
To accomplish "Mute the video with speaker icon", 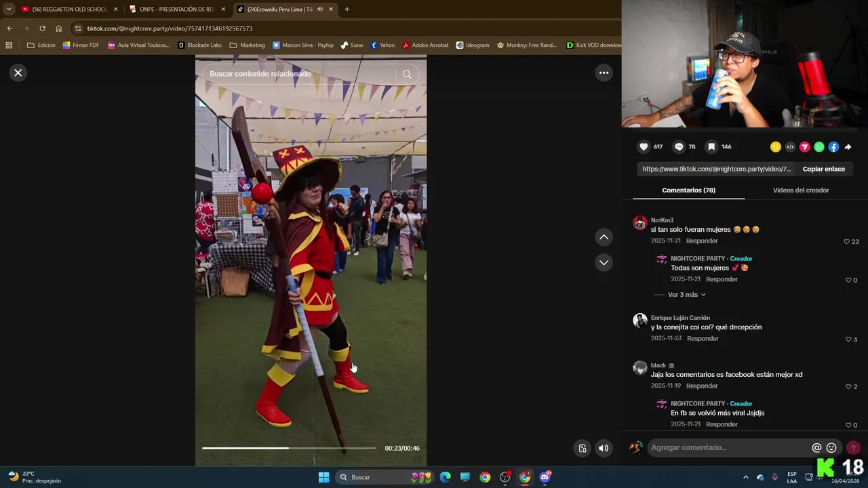I will point(604,448).
